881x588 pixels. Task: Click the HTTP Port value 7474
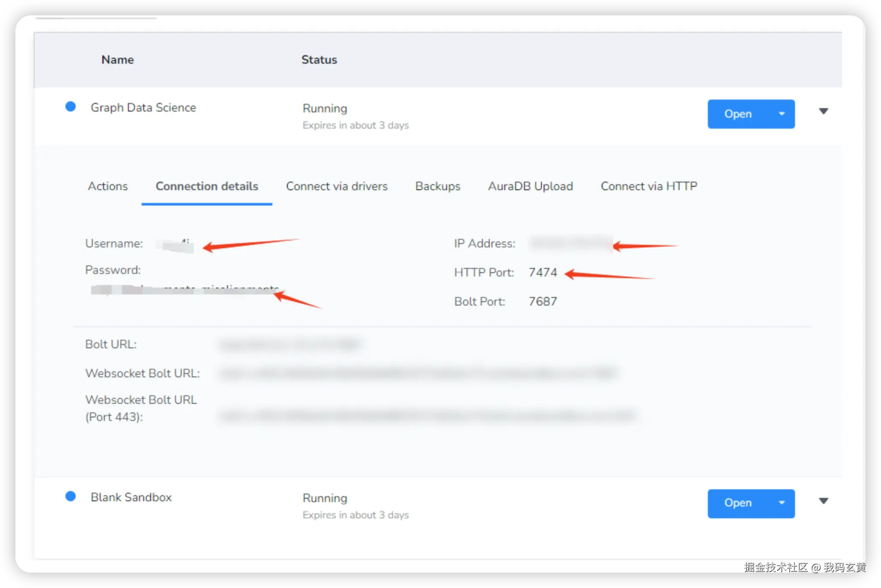543,273
